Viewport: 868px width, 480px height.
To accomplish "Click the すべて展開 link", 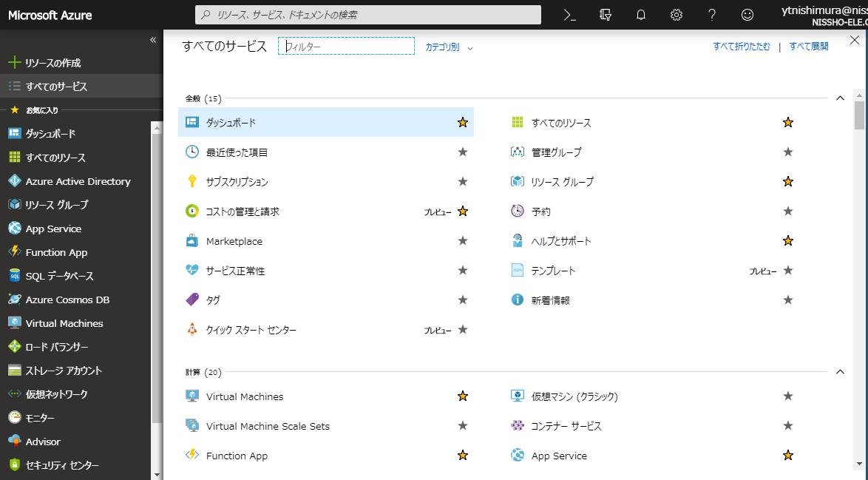I will pyautogui.click(x=808, y=47).
